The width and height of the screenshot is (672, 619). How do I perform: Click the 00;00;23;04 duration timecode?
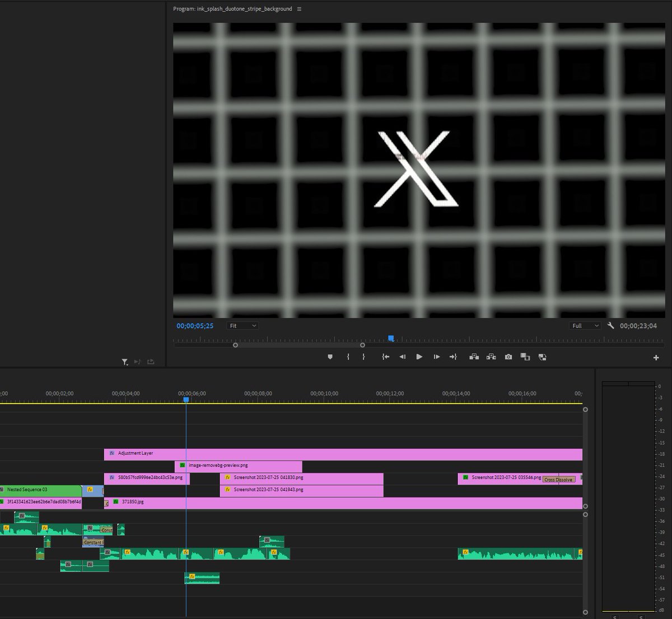pos(638,326)
